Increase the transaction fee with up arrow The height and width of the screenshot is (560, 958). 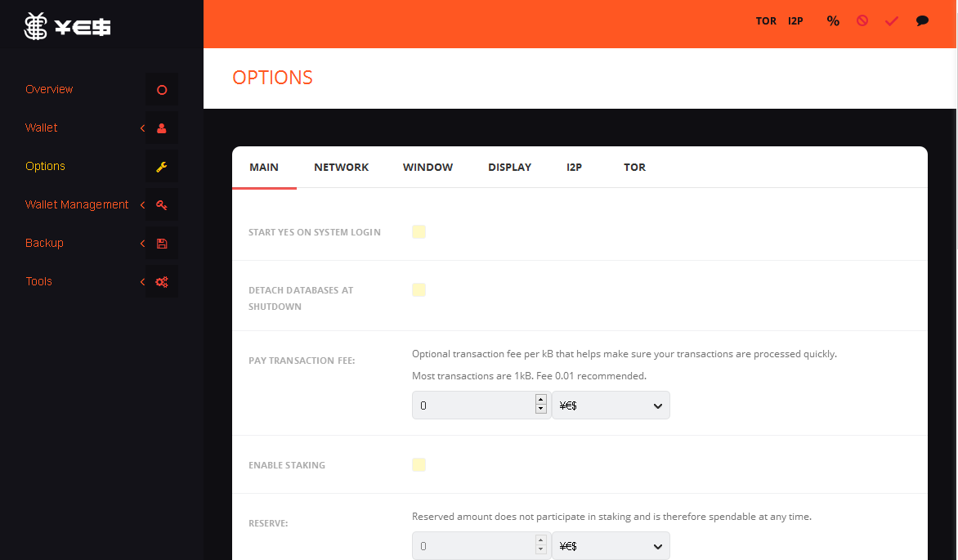pos(540,400)
